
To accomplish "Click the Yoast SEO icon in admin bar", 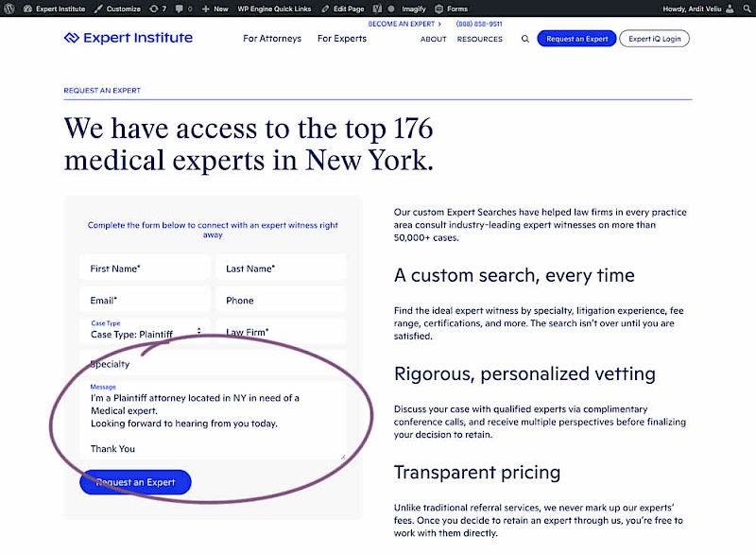I will coord(377,9).
